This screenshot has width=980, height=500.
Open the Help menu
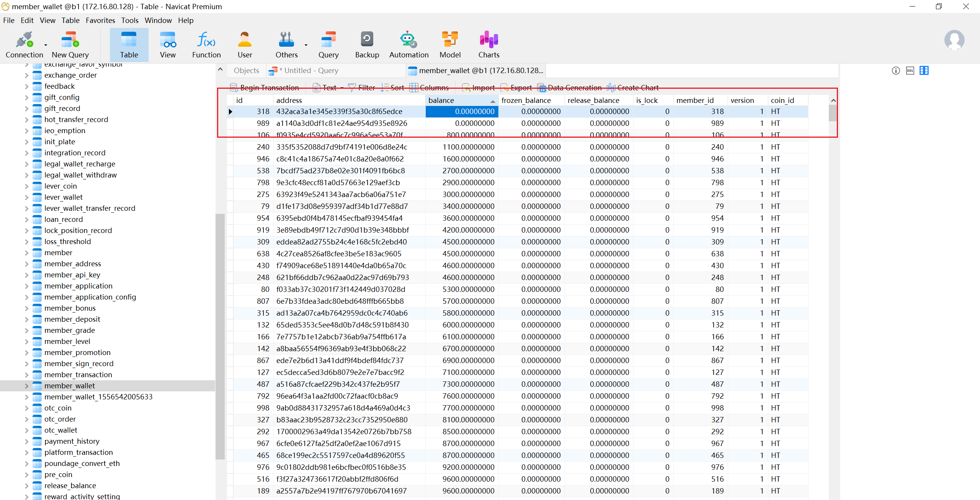[x=186, y=20]
